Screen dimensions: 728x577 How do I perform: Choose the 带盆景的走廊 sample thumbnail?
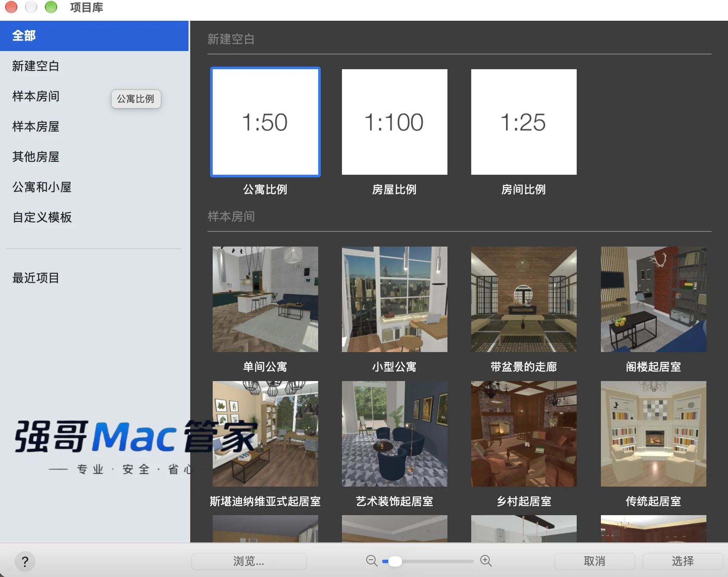[524, 299]
